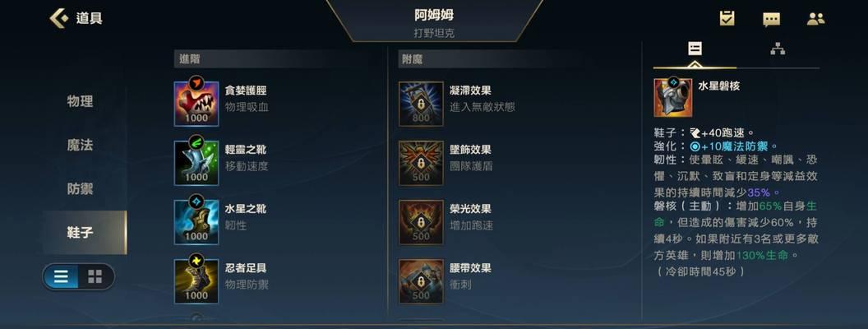This screenshot has height=329, width=868.
Task: Switch to grid view layout
Action: coord(95,276)
